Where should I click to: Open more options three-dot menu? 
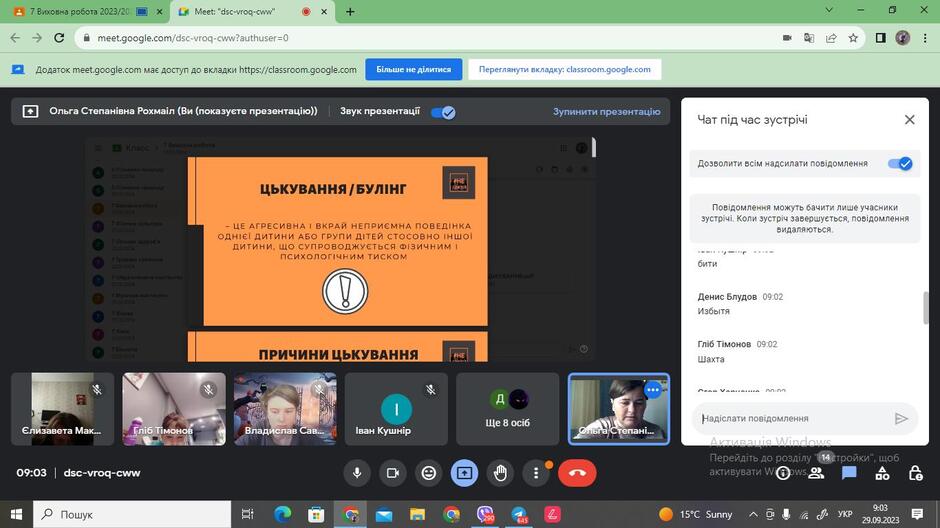(536, 473)
